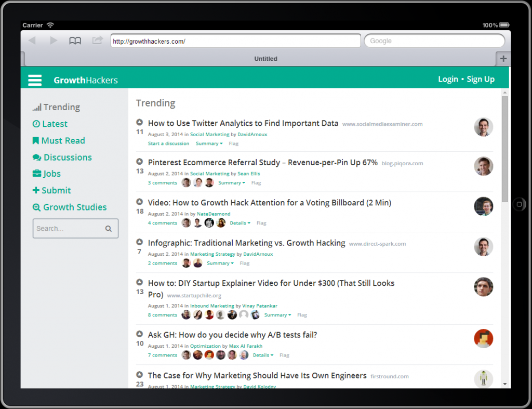Viewport: 532px width, 409px height.
Task: Click Submit in the sidebar
Action: [x=51, y=190]
